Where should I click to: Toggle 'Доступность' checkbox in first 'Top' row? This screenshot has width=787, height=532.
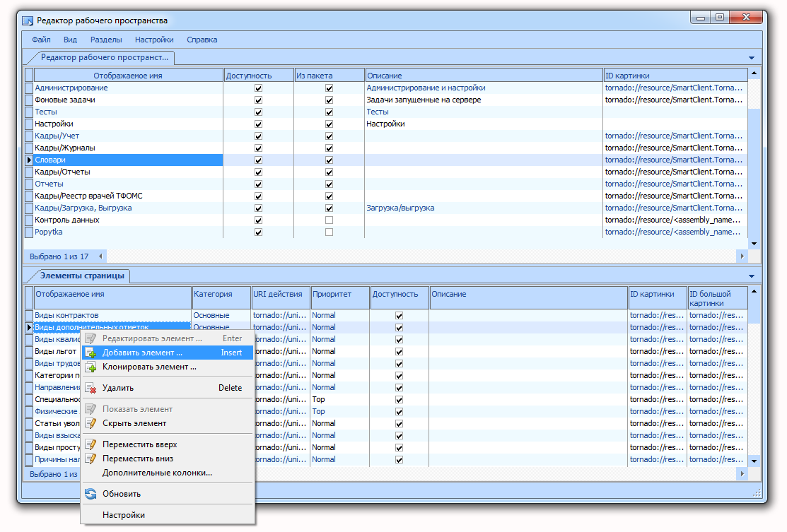coord(399,400)
